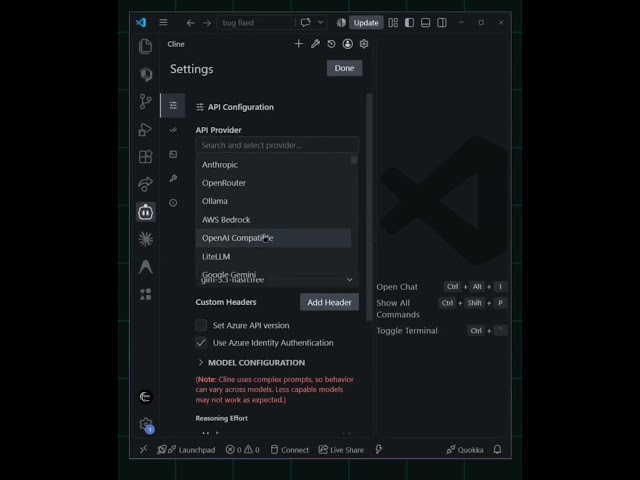
Task: Open the terminal settings tab
Action: (173, 154)
